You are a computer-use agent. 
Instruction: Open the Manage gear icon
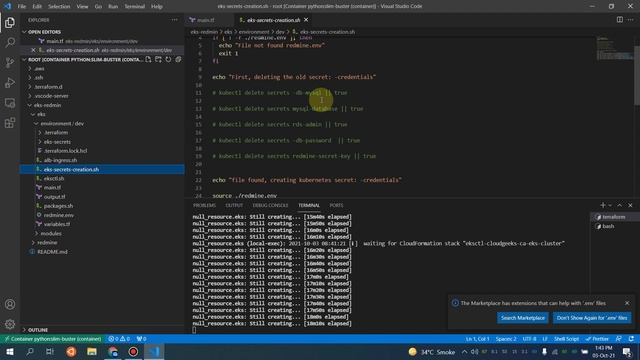[x=10, y=324]
